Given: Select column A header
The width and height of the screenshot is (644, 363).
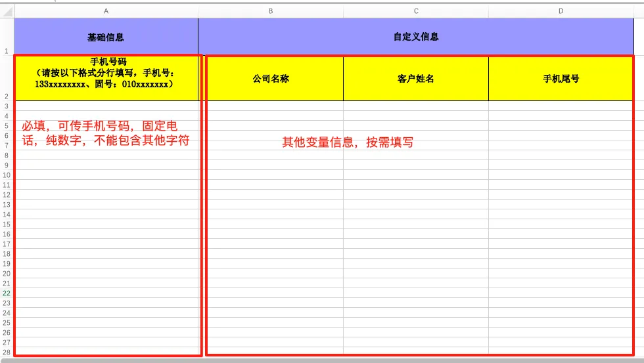Looking at the screenshot, I should (x=106, y=11).
